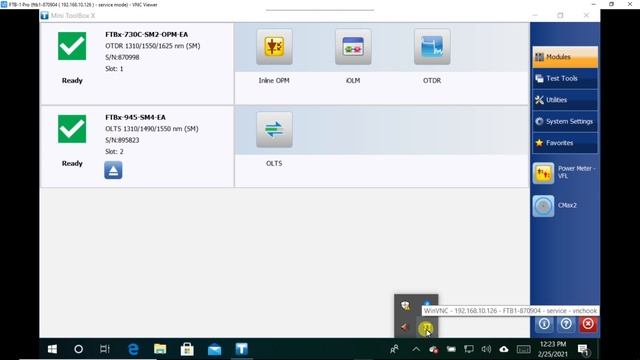This screenshot has width=640, height=360.
Task: Collapse hidden tray icons chevron
Action: click(x=416, y=349)
